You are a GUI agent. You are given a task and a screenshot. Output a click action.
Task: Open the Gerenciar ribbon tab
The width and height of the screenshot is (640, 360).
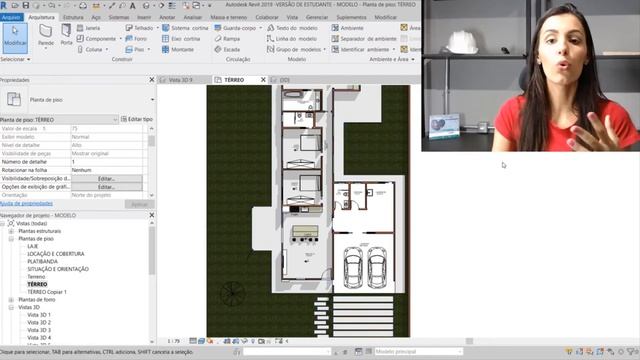pyautogui.click(x=317, y=17)
